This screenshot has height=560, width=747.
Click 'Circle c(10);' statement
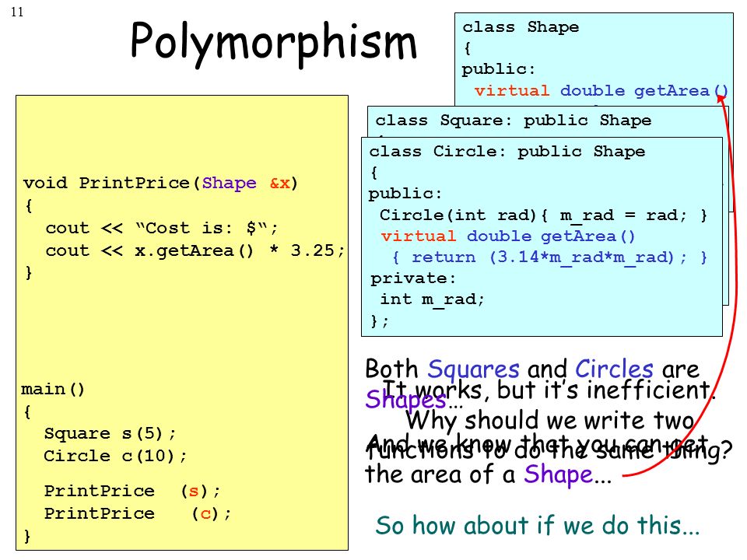pos(115,456)
